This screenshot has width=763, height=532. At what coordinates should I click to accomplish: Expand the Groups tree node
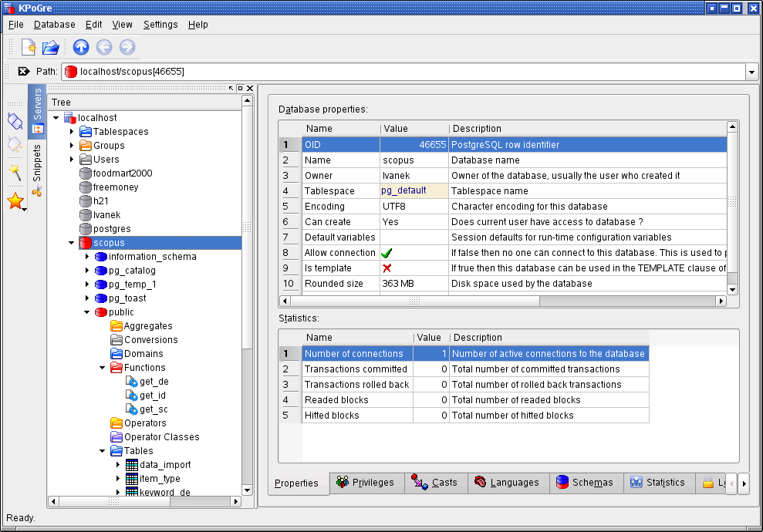coord(72,146)
